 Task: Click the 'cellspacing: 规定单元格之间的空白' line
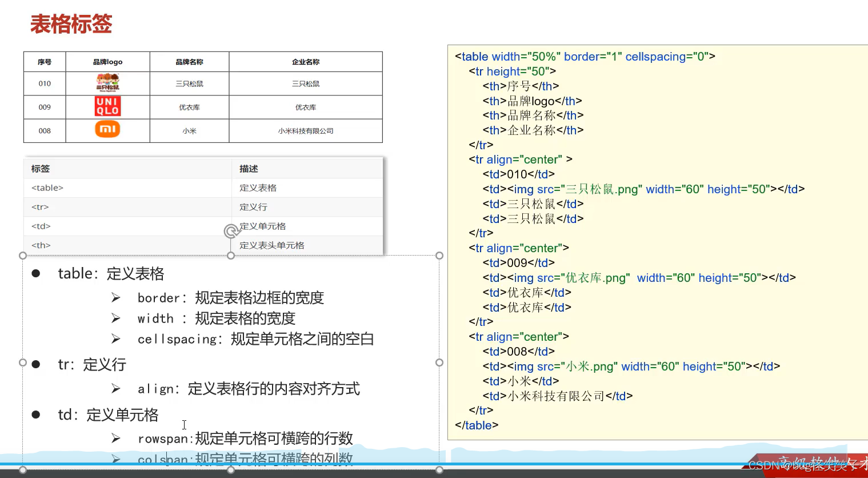255,339
